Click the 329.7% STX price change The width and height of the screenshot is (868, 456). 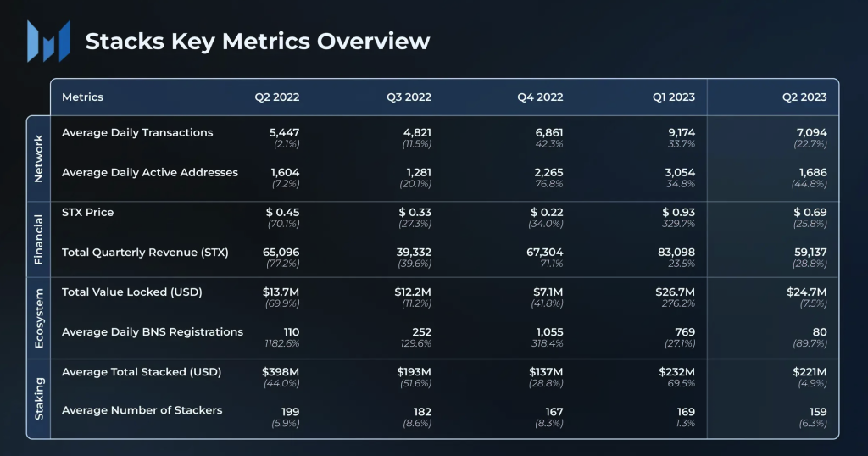(x=679, y=224)
